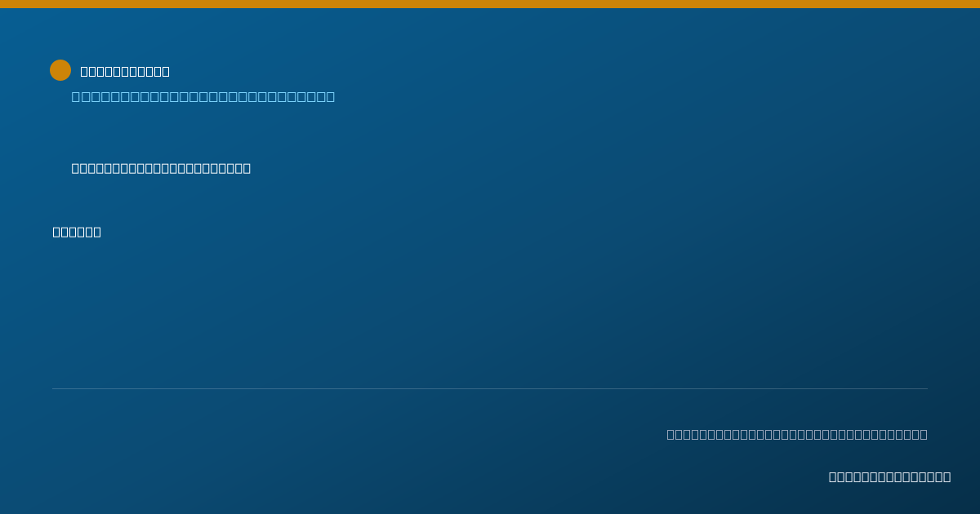Click the long white text line in the middle

pos(161,168)
